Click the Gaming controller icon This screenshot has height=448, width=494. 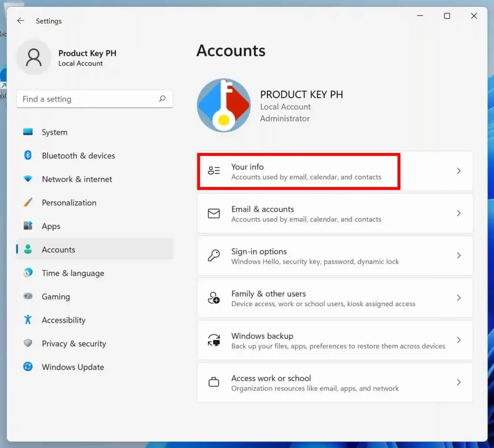tap(27, 296)
